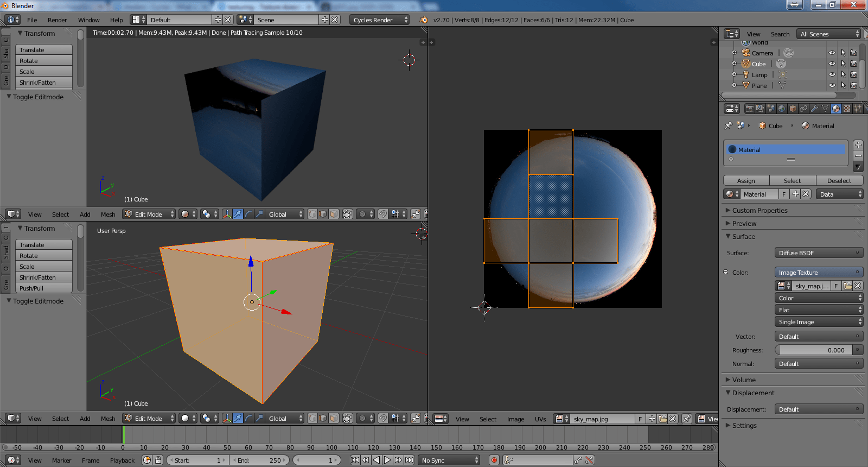
Task: Toggle Lamp renderability camera icon
Action: point(853,74)
